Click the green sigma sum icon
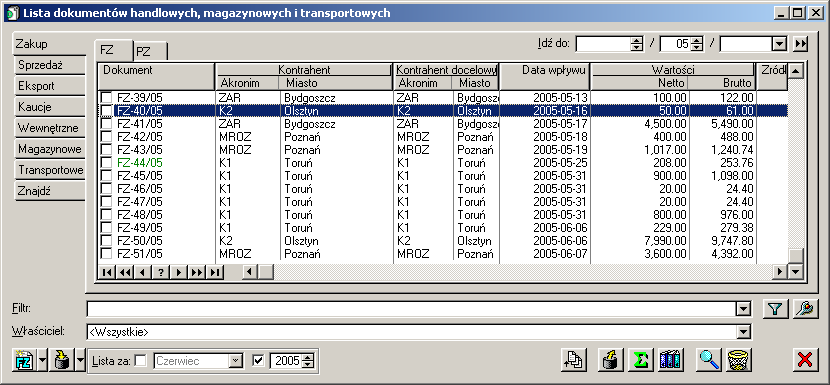 click(x=640, y=361)
